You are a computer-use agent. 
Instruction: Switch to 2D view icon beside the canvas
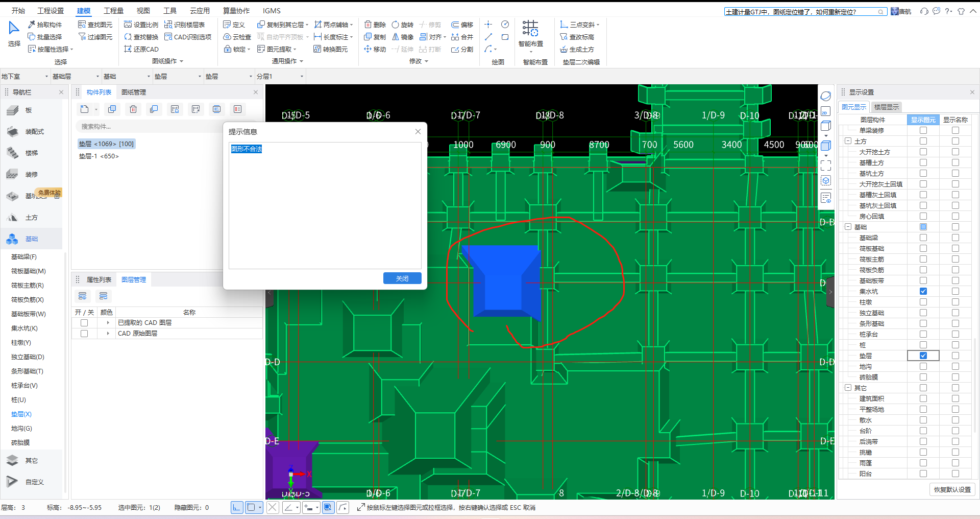click(825, 111)
